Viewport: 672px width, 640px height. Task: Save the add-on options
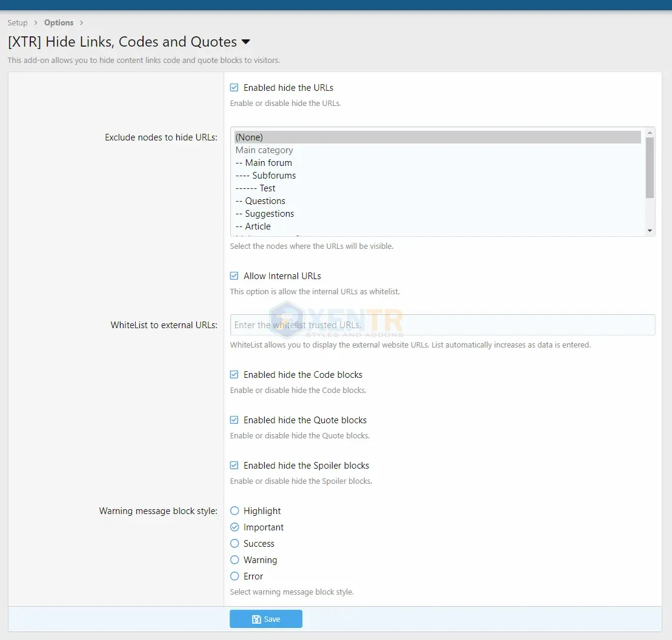[266, 619]
